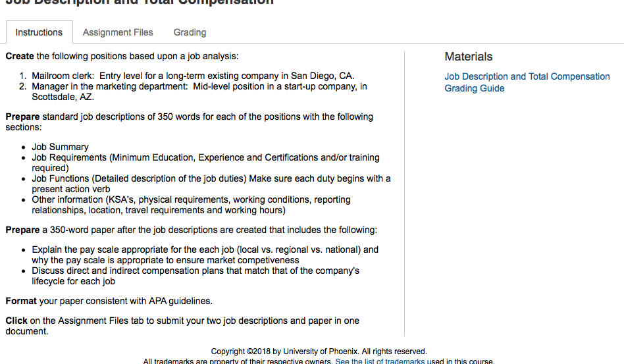Click the 'Job Functions' bullet item
The width and height of the screenshot is (624, 364).
coord(211,184)
